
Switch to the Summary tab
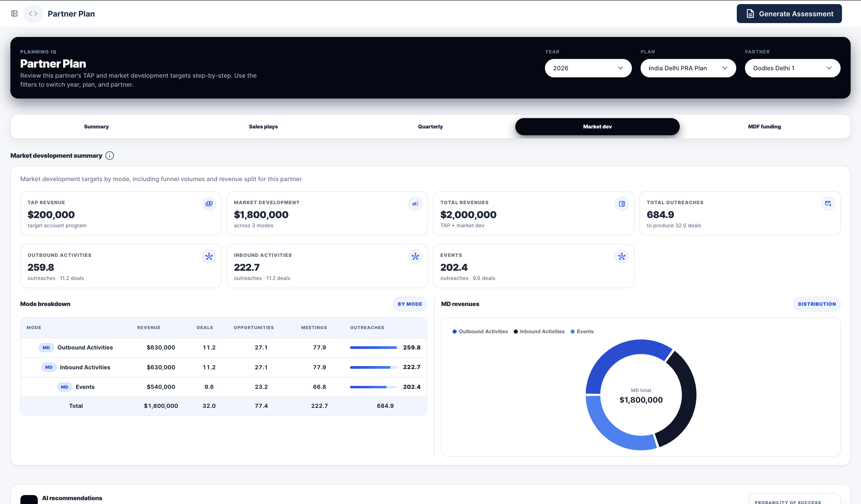[x=96, y=127]
